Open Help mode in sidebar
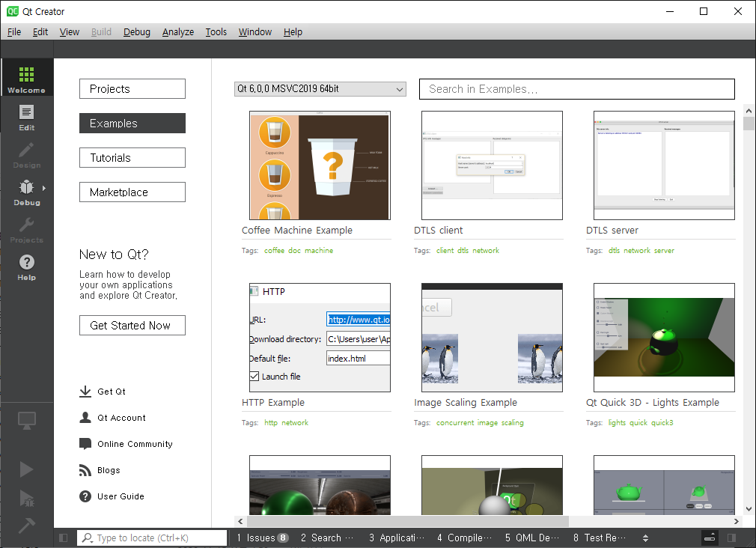Image resolution: width=756 pixels, height=548 pixels. click(26, 267)
